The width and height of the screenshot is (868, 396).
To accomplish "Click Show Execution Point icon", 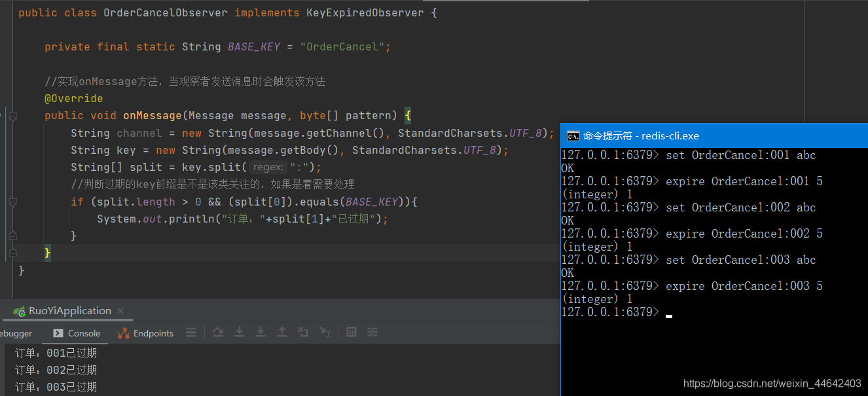I will pos(218,333).
